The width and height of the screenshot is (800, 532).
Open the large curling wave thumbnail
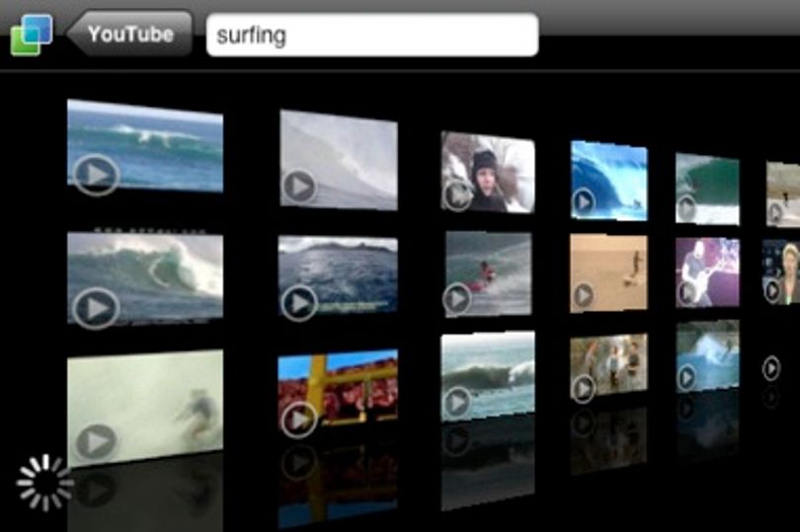[x=145, y=278]
